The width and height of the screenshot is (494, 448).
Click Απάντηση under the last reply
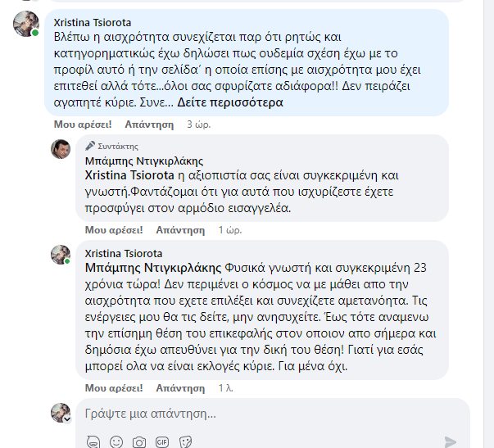[x=181, y=386]
